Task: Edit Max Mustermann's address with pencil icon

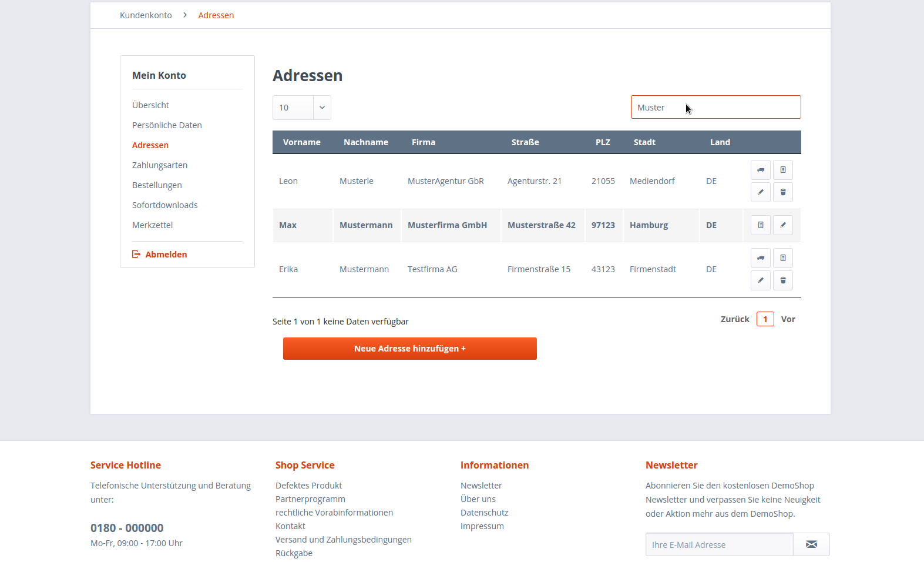Action: 783,225
